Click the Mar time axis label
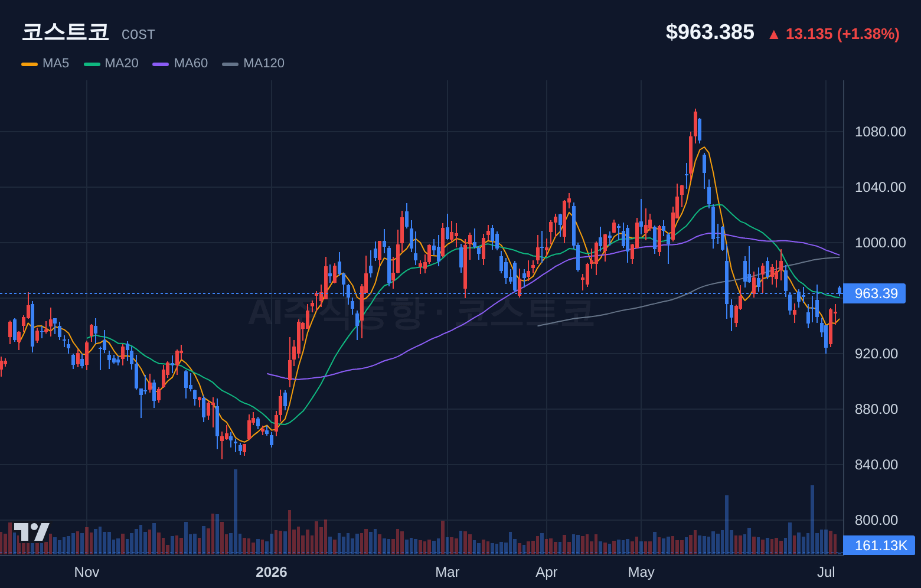 coord(448,572)
